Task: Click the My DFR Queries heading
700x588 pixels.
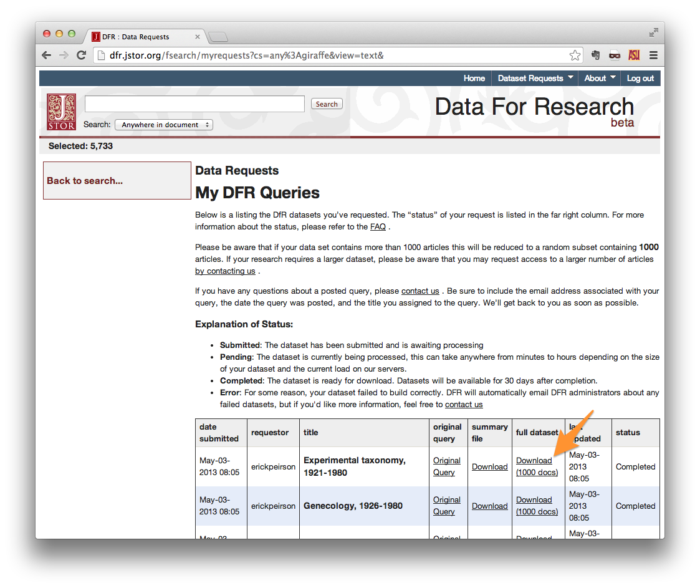Action: [x=257, y=193]
